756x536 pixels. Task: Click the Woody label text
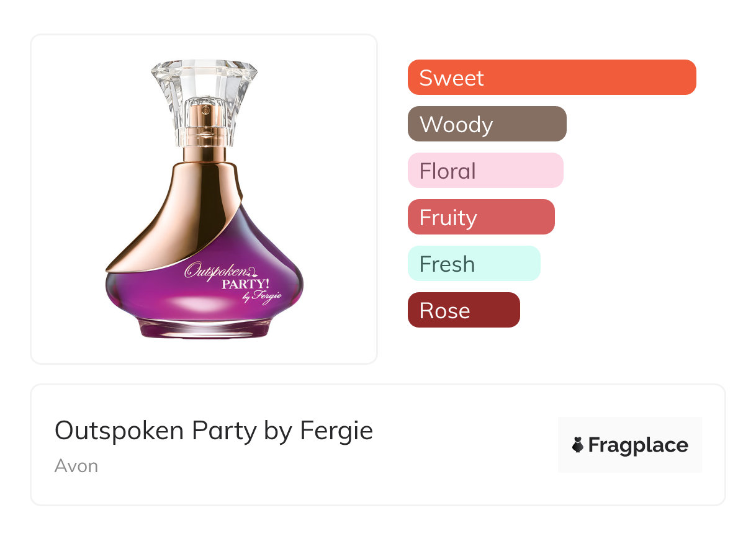point(456,124)
